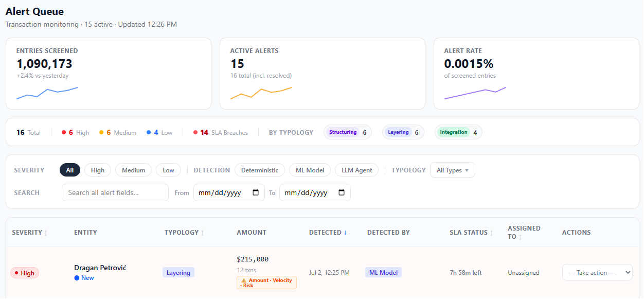Viewport: 644px width, 299px height.
Task: Click the Detected By column header
Action: (388, 233)
